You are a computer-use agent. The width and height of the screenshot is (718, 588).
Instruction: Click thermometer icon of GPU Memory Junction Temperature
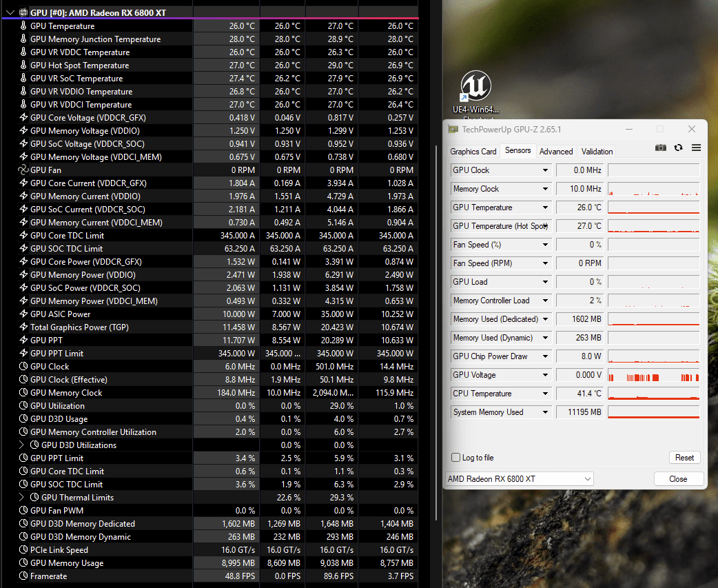click(x=23, y=39)
